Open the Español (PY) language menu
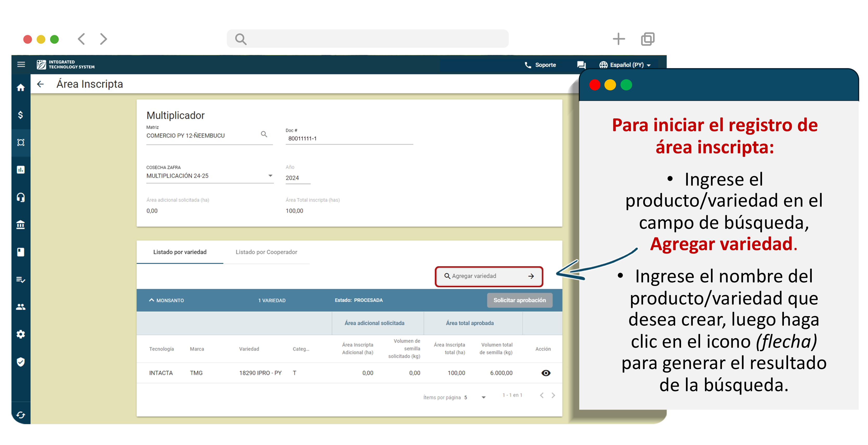This screenshot has width=868, height=445. [x=625, y=65]
